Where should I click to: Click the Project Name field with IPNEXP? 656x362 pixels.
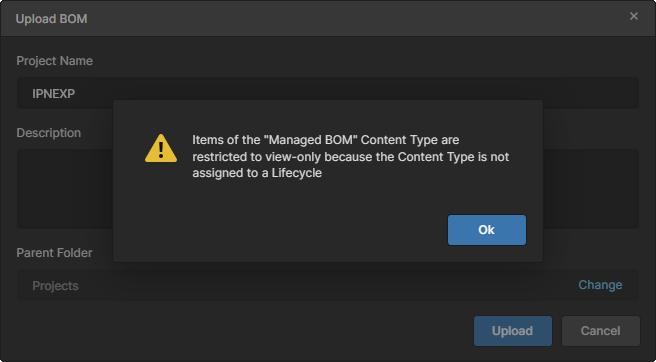[x=328, y=93]
